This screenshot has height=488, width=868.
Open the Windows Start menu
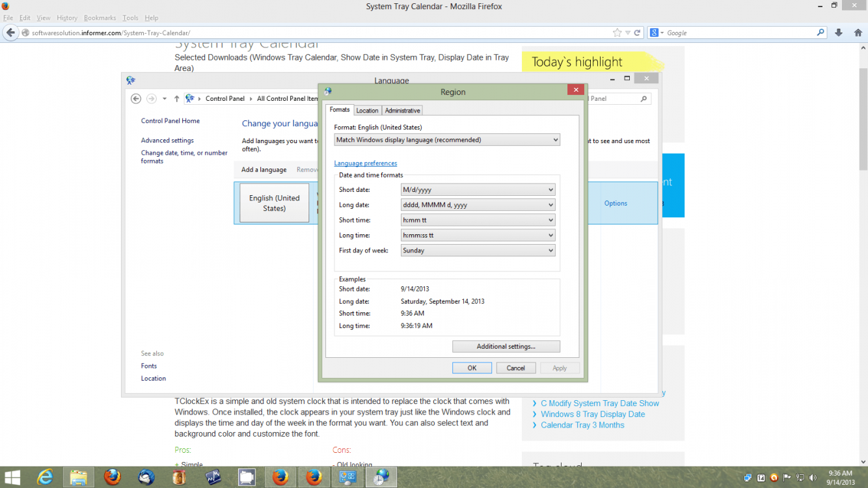pos(12,477)
